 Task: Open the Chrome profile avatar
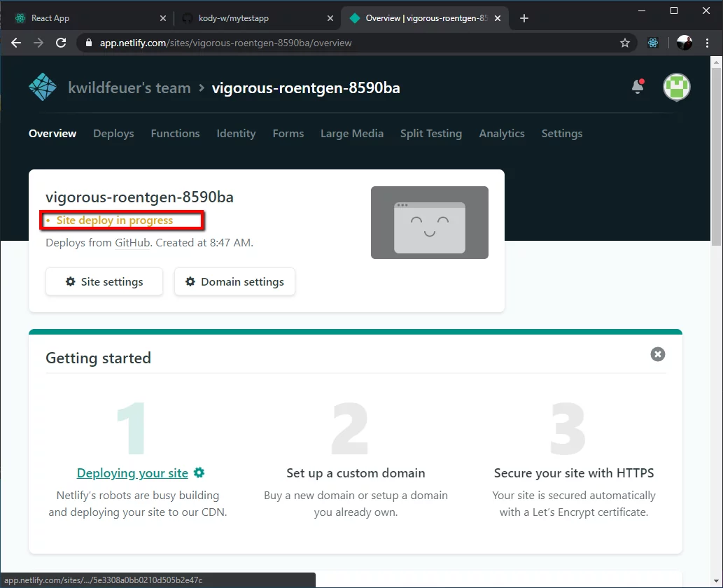point(685,43)
